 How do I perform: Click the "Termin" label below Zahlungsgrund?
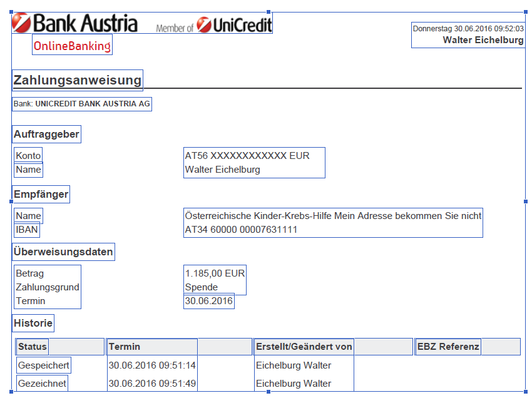[31, 300]
